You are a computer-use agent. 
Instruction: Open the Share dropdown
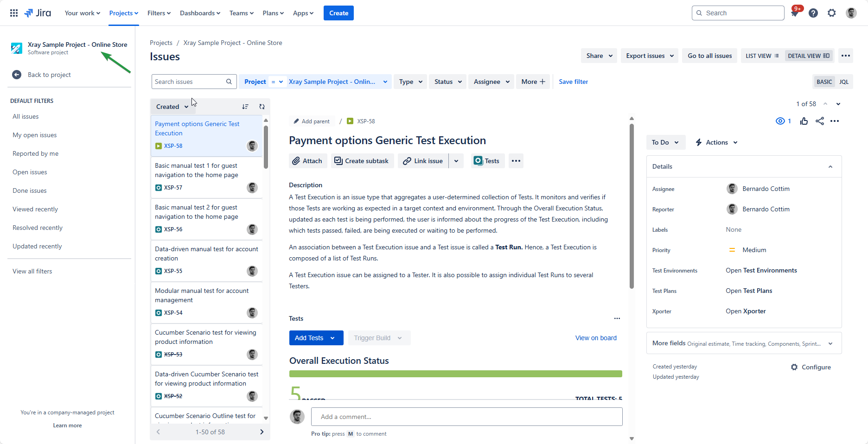(x=599, y=56)
